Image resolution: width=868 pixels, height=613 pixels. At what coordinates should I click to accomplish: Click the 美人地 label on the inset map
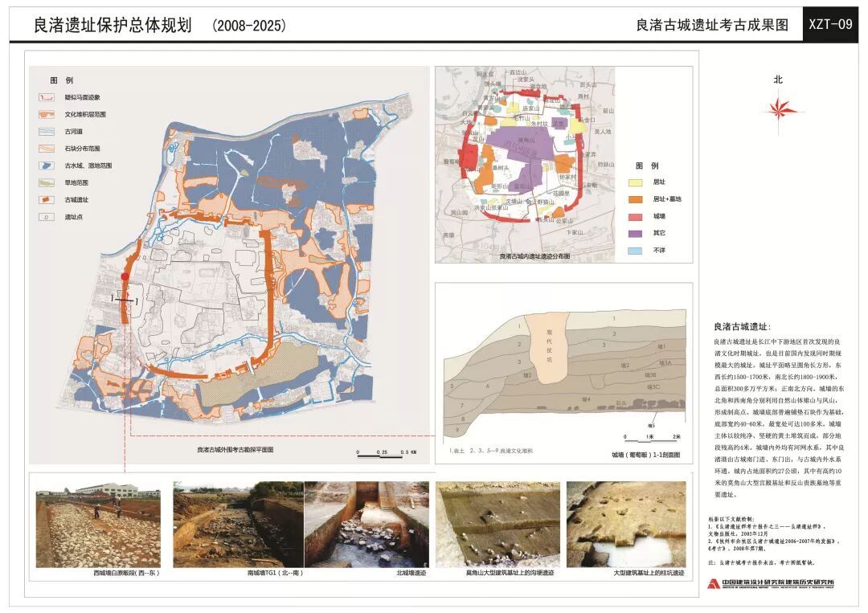(x=603, y=132)
